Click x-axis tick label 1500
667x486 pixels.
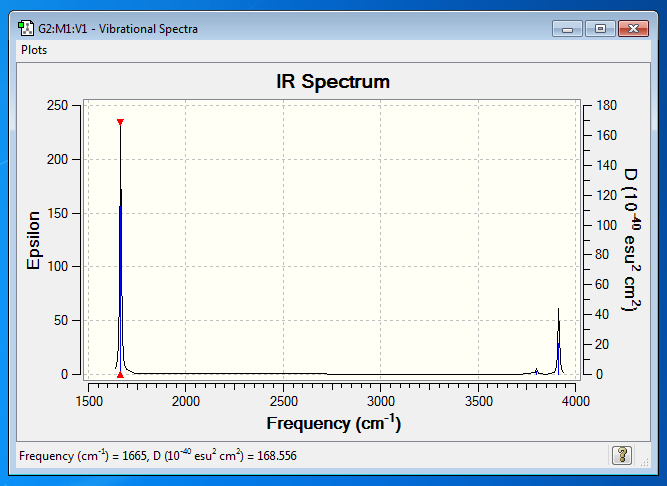point(89,401)
